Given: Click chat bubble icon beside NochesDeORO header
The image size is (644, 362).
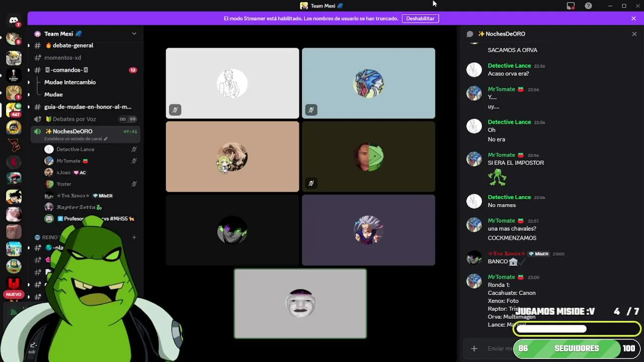Looking at the screenshot, I should tap(470, 34).
